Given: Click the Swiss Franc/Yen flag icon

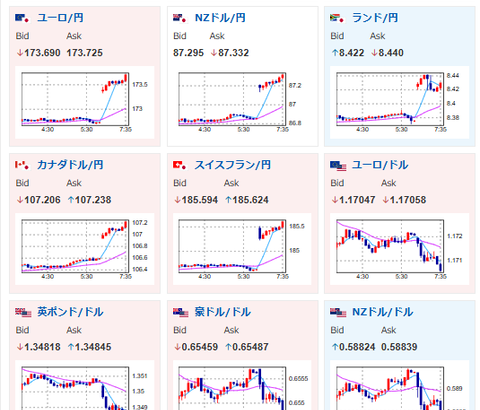Looking at the screenshot, I should (180, 165).
